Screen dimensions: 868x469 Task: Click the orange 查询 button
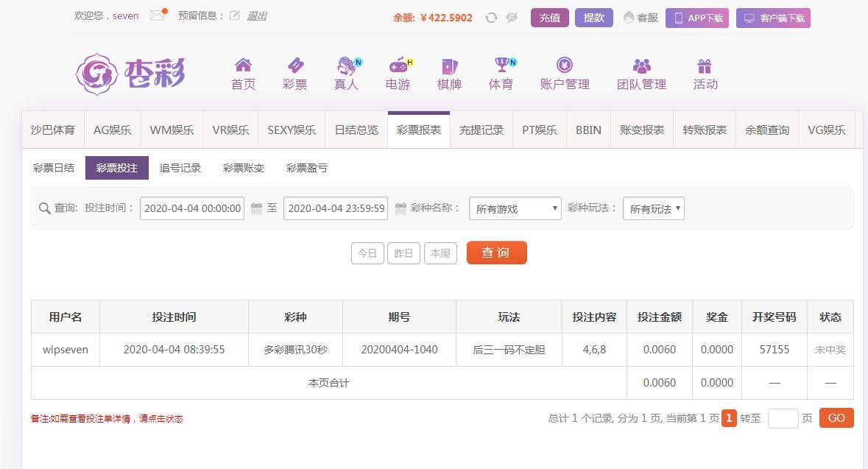pyautogui.click(x=496, y=253)
